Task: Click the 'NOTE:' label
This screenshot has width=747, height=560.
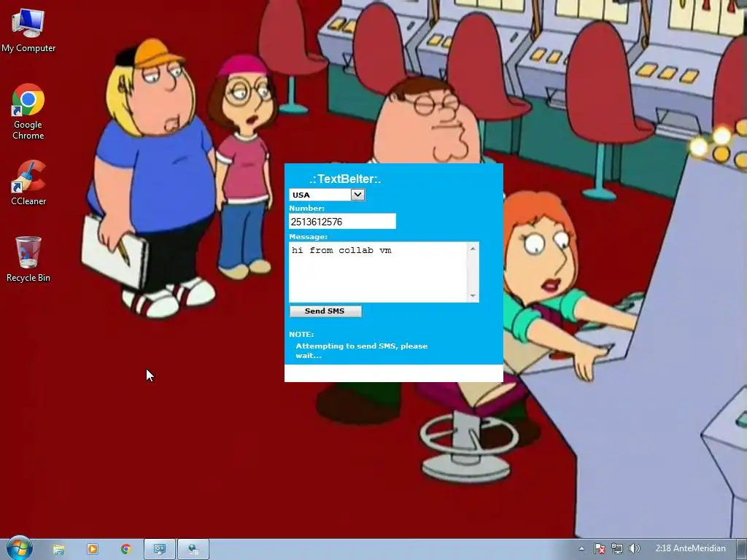Action: click(x=301, y=334)
